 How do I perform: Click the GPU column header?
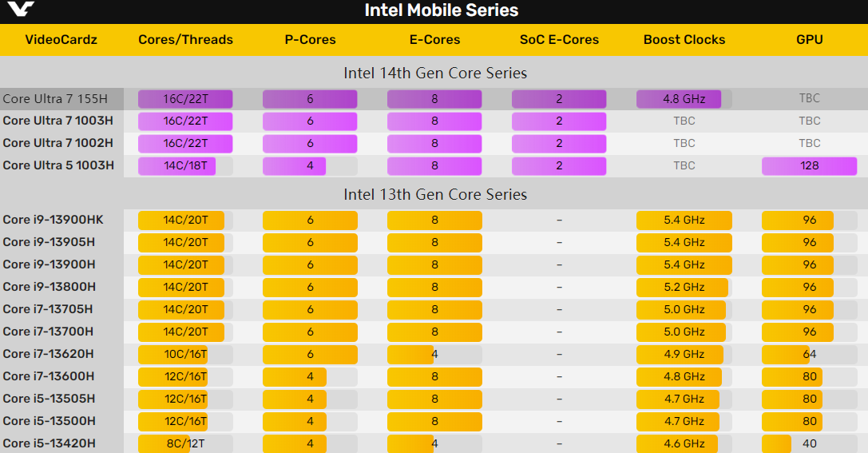(x=809, y=40)
